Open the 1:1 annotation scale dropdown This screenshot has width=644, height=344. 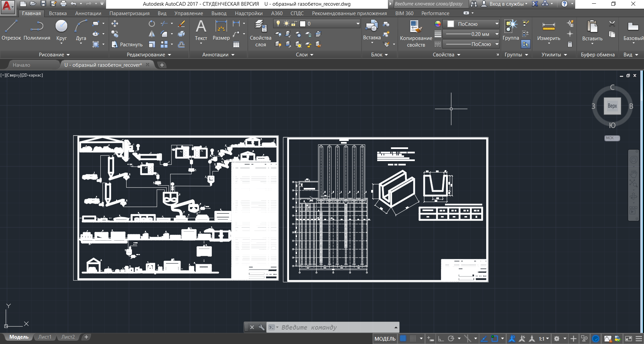click(x=544, y=339)
